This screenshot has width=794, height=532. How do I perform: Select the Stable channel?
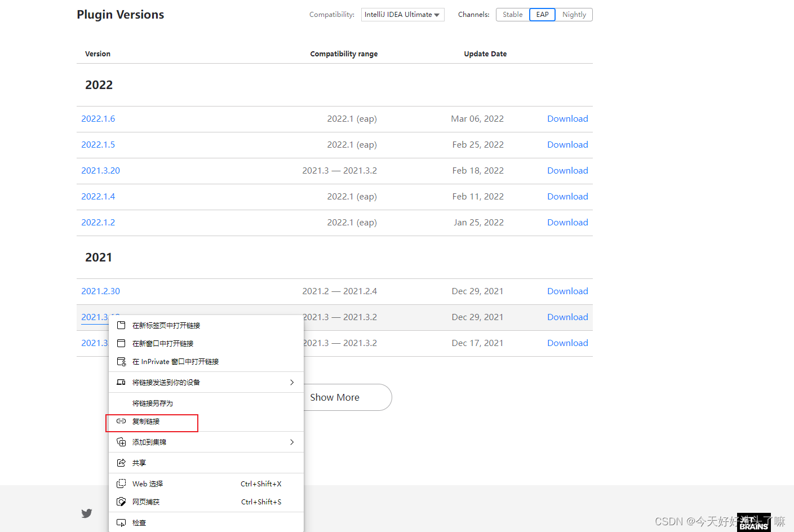(513, 15)
